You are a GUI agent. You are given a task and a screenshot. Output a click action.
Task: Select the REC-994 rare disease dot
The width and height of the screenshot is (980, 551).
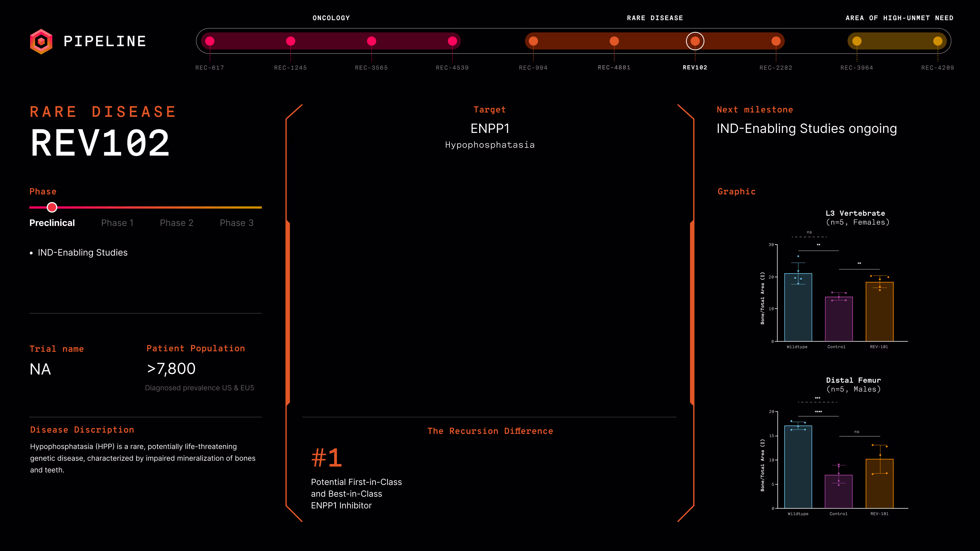point(533,41)
